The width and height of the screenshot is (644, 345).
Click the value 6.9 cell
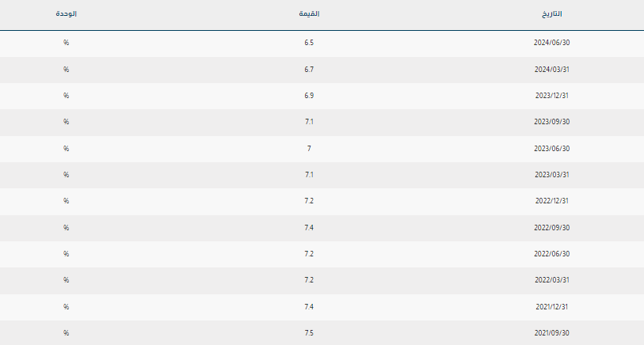(309, 96)
